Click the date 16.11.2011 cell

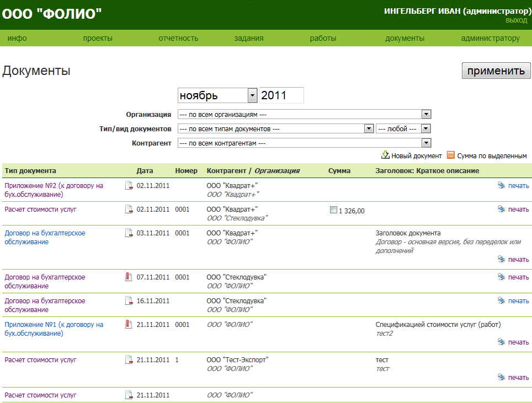153,300
